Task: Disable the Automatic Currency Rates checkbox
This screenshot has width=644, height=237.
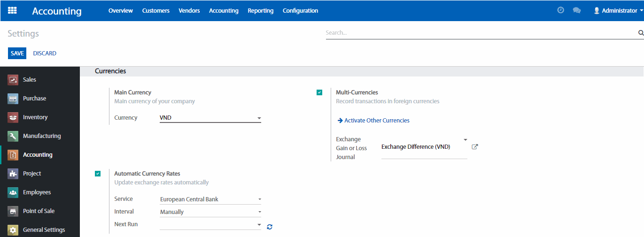Action: point(98,174)
